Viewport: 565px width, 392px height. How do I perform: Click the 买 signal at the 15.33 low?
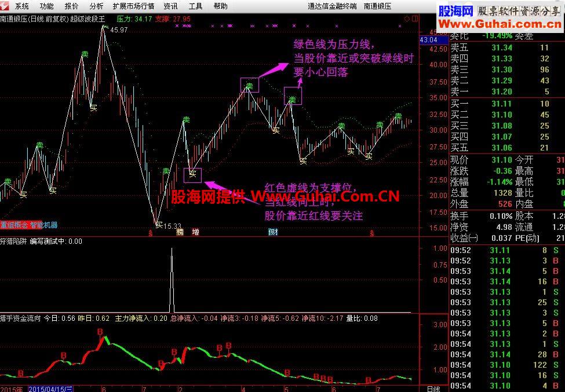159,225
